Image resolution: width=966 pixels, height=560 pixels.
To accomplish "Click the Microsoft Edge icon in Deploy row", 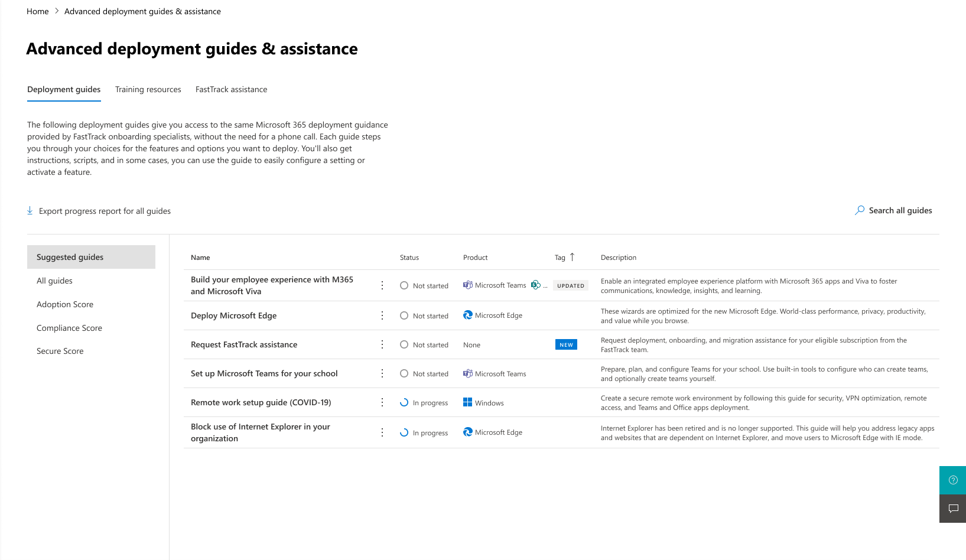I will coord(467,315).
